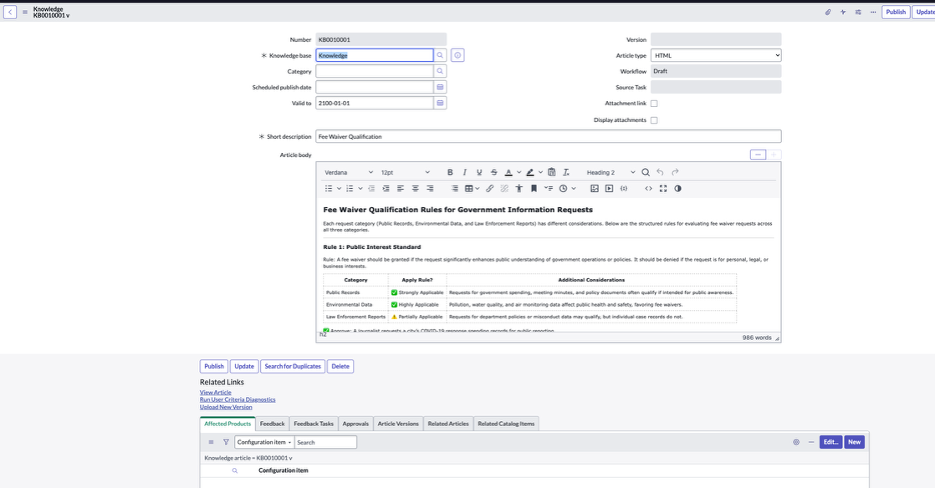Clear formatting in the editor
The height and width of the screenshot is (488, 936).
pos(566,172)
